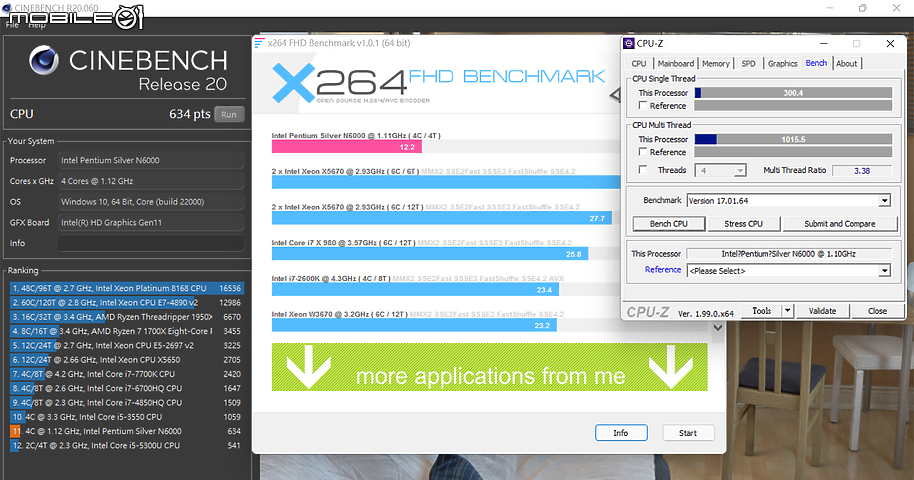The width and height of the screenshot is (914, 480).
Task: Open the Threads count dropdown
Action: pyautogui.click(x=740, y=170)
